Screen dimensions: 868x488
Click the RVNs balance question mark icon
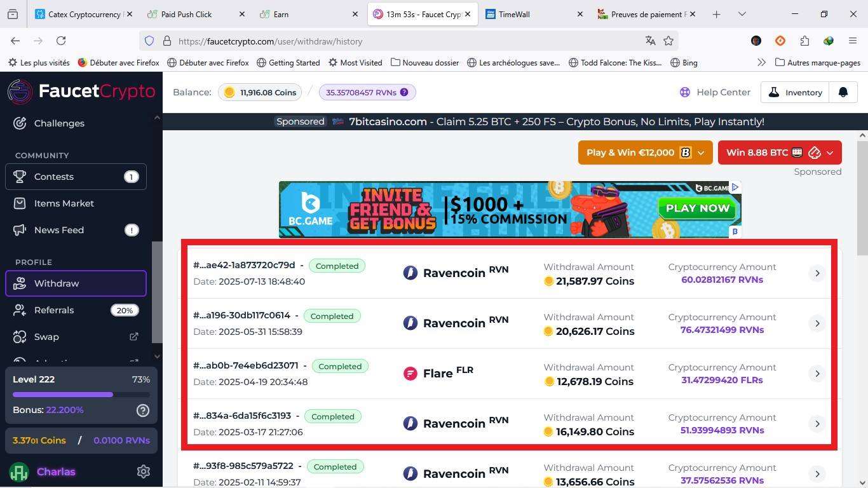(403, 92)
